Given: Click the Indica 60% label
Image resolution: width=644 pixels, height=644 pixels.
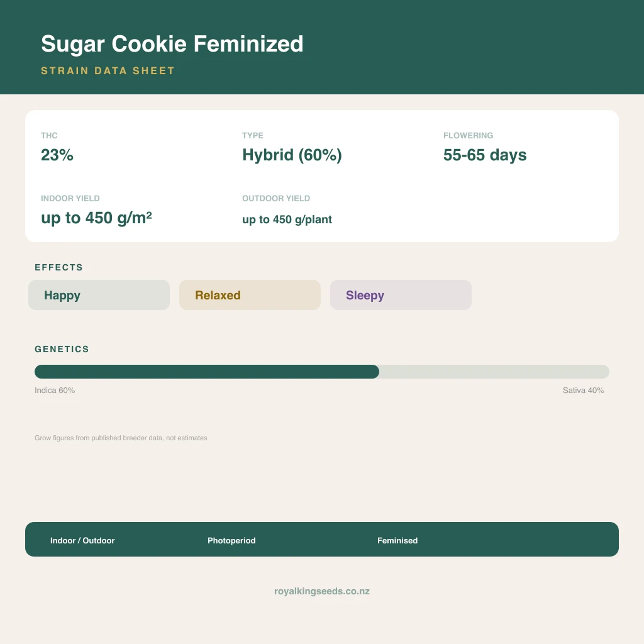Looking at the screenshot, I should tap(55, 390).
